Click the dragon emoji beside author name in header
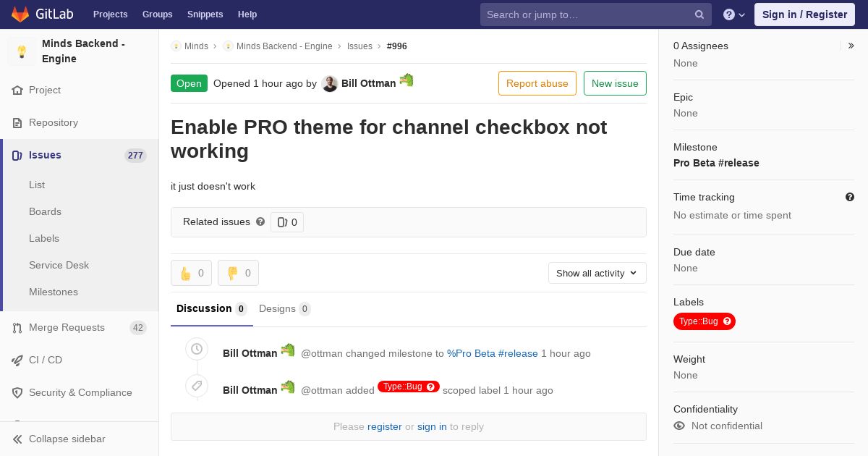This screenshot has width=868, height=456. pyautogui.click(x=407, y=80)
